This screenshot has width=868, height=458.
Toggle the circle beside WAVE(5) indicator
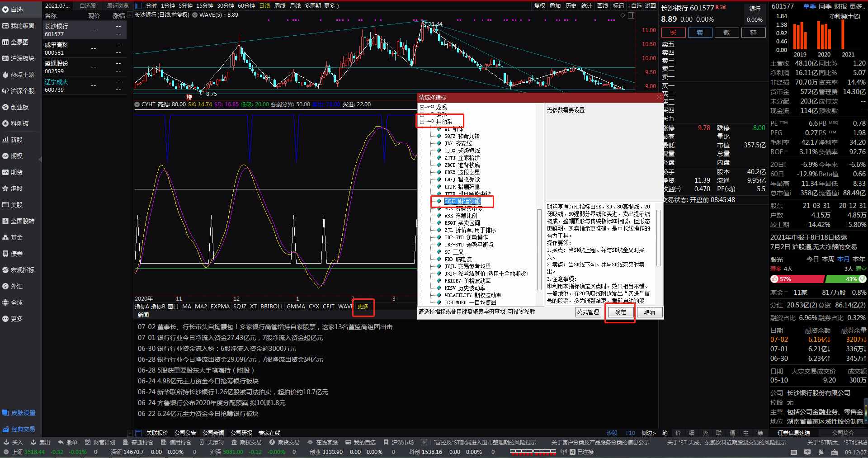195,15
